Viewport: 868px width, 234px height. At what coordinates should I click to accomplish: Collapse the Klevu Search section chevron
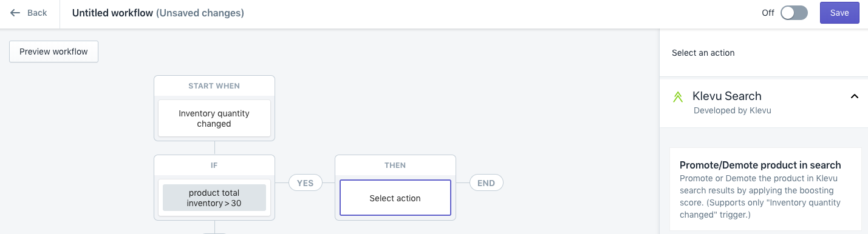coord(855,96)
